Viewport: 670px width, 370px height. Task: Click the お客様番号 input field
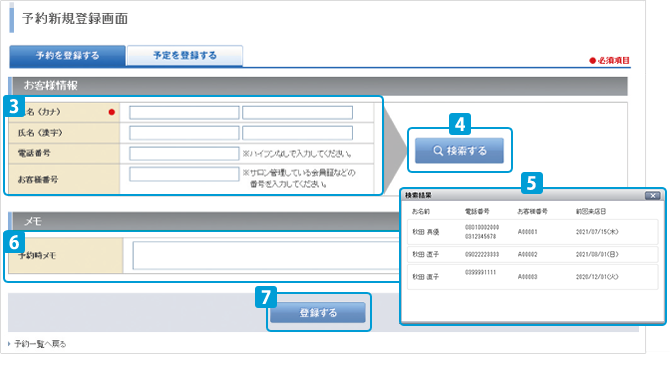point(184,174)
